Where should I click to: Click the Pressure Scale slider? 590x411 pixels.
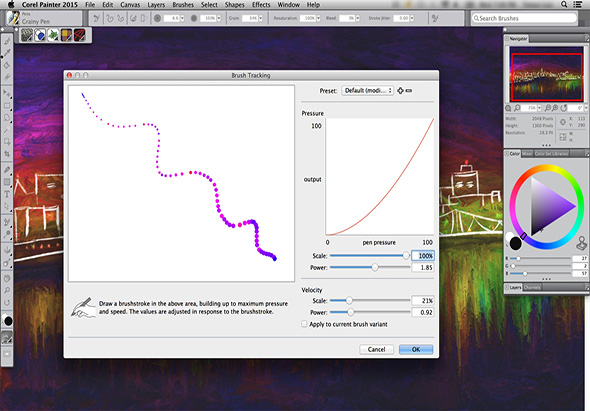370,256
